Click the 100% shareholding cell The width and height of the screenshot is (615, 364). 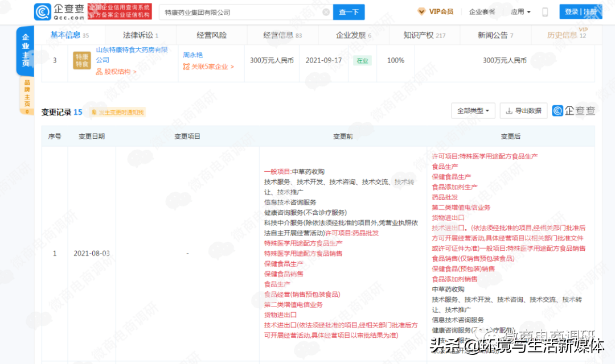click(395, 60)
